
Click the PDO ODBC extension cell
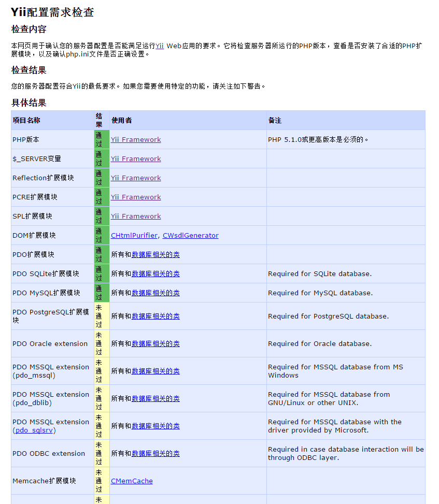click(x=52, y=454)
